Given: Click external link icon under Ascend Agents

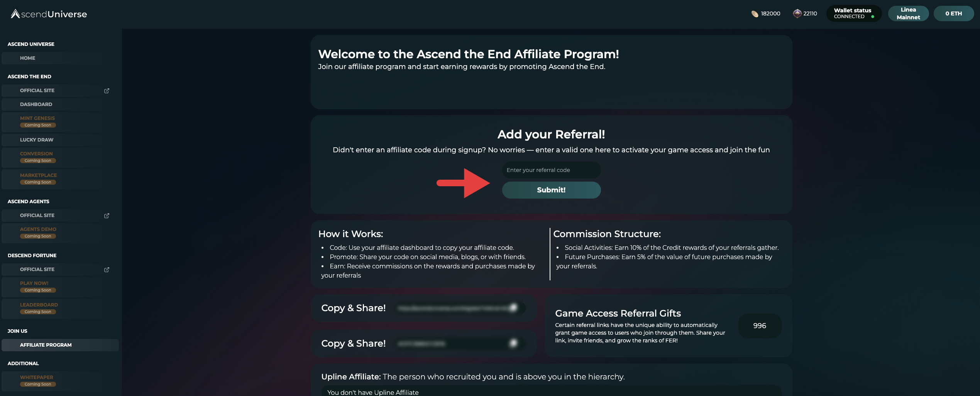Looking at the screenshot, I should coord(107,216).
